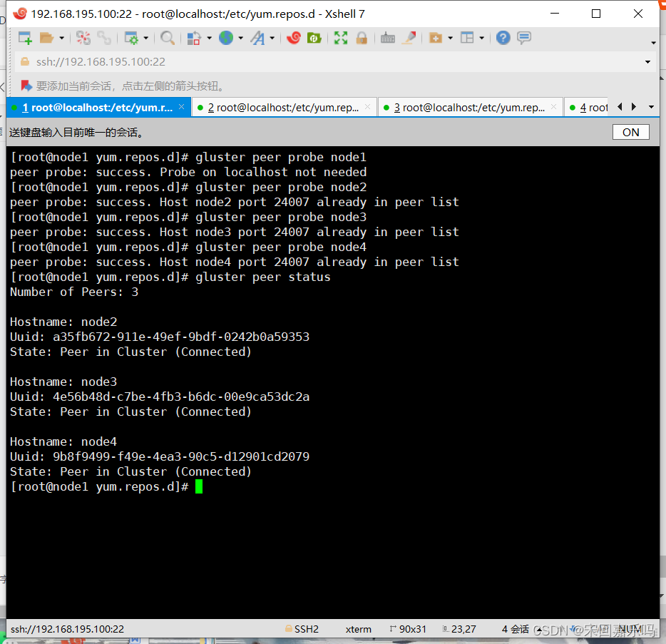Image resolution: width=666 pixels, height=644 pixels.
Task: Expand the Properties icon dropdown arrow
Action: [145, 39]
